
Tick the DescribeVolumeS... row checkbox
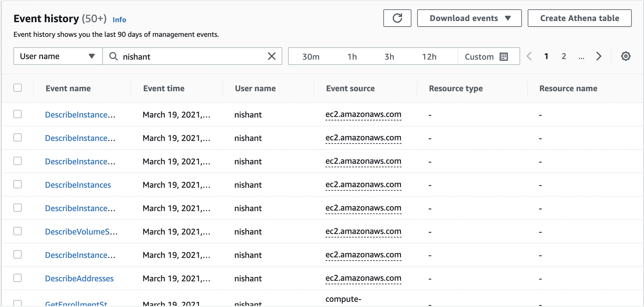[18, 231]
